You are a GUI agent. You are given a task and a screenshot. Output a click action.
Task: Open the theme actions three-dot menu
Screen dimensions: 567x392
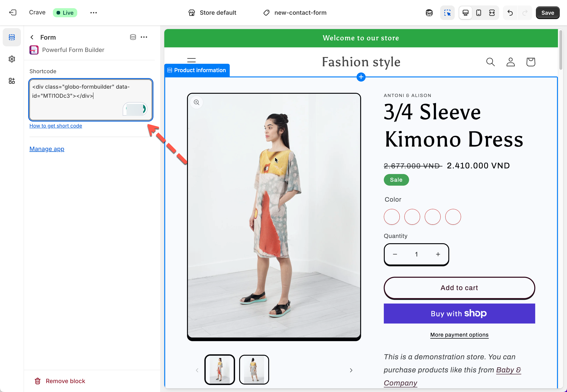94,13
